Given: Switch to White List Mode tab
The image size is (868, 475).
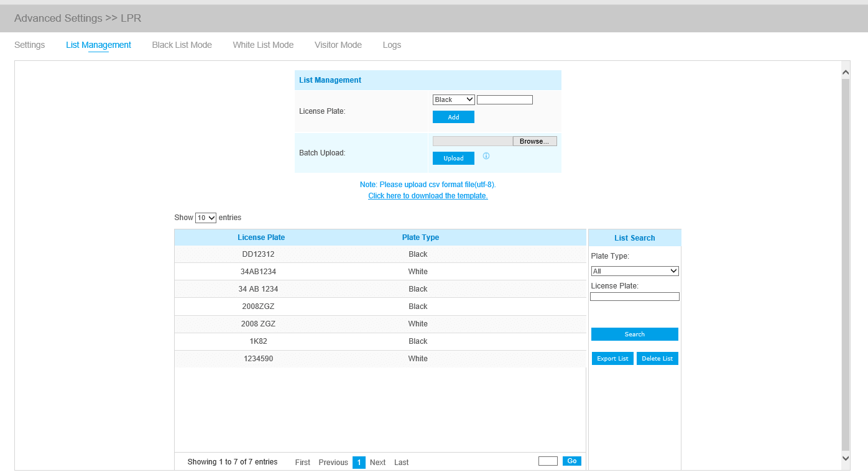Looking at the screenshot, I should click(x=263, y=45).
